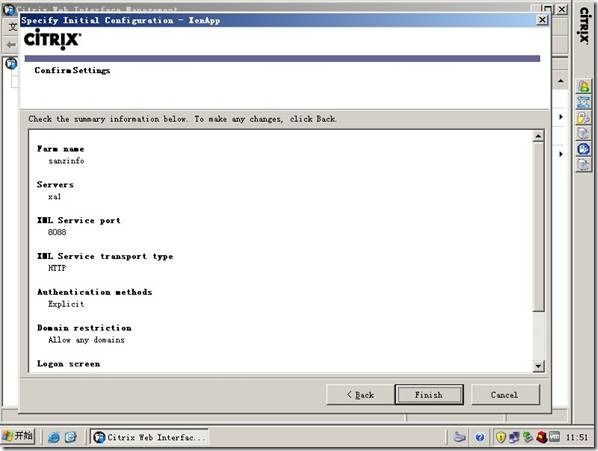Click the 'Logon screen' heading
Image resolution: width=598 pixels, height=451 pixels.
[x=69, y=364]
